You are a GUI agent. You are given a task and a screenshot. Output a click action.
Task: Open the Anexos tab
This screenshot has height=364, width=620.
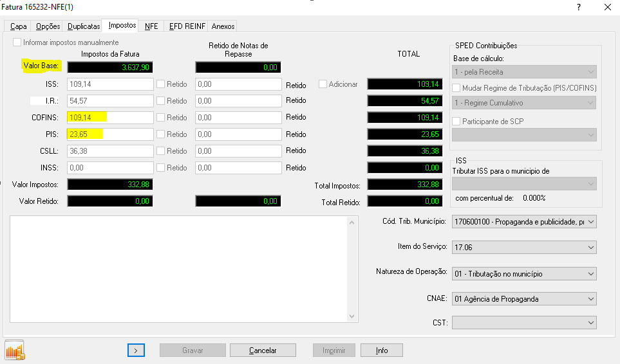tap(223, 26)
